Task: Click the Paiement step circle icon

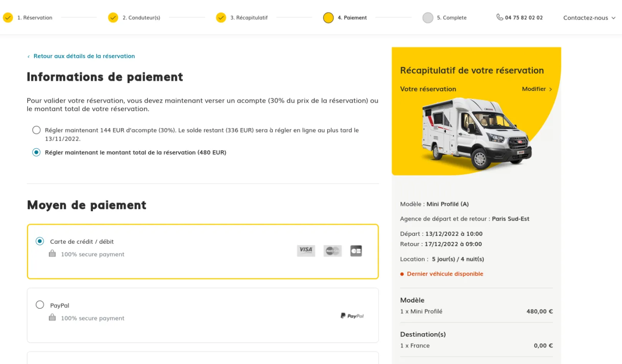Action: pos(328,18)
